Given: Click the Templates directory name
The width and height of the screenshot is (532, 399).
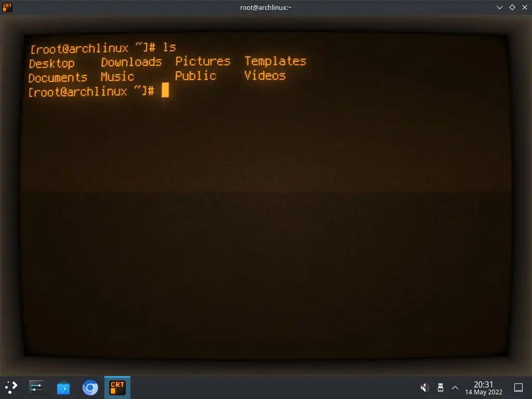Looking at the screenshot, I should pos(275,61).
